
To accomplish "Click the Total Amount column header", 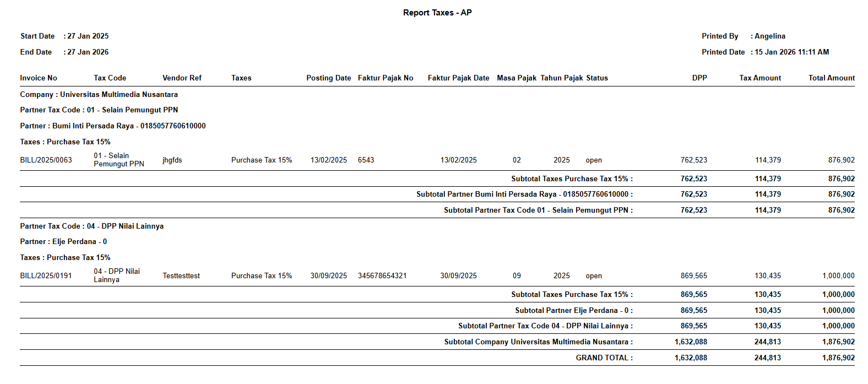I will pyautogui.click(x=831, y=78).
